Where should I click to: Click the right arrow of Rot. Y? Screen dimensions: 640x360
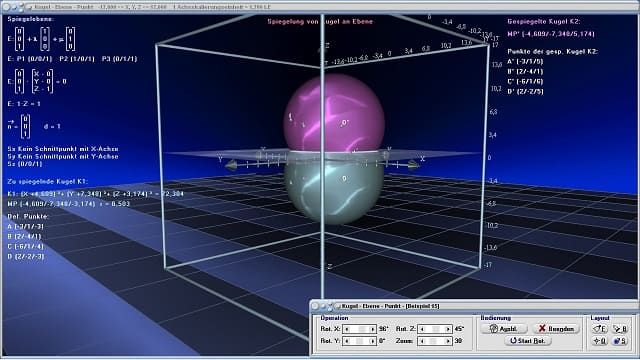coord(372,341)
